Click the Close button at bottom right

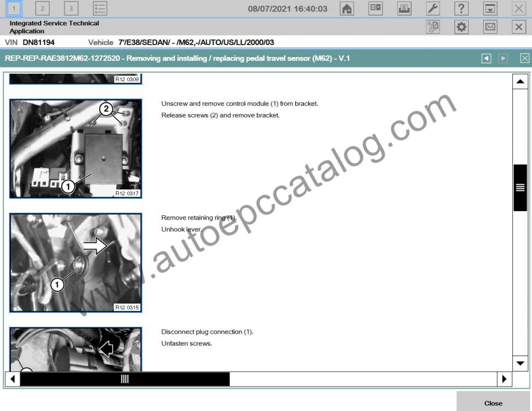(x=493, y=403)
